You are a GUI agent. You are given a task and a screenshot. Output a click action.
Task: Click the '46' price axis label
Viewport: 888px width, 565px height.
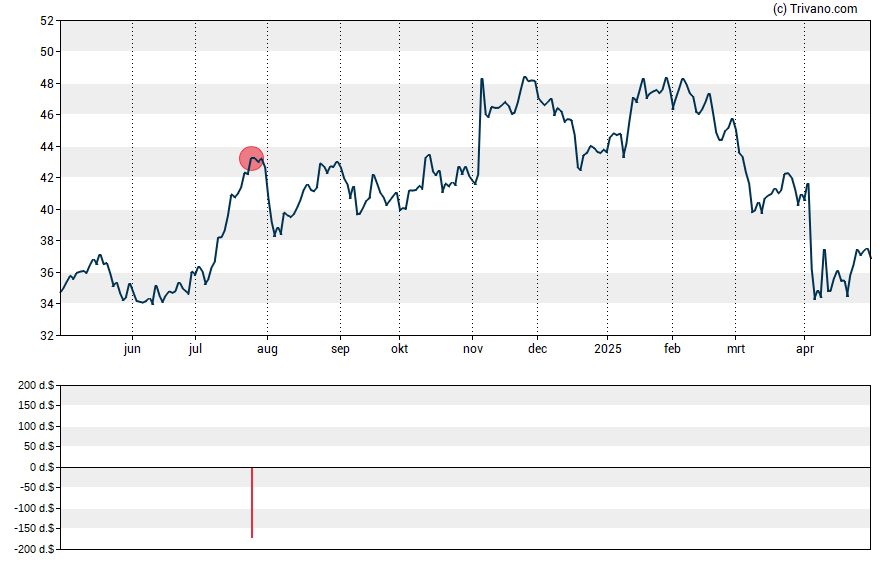(47, 115)
